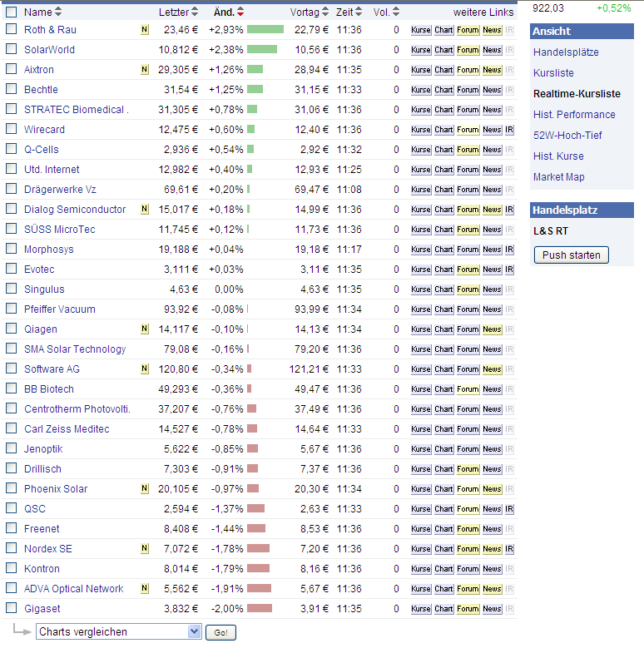Select the Realtime-Kursliste entry
The height and width of the screenshot is (653, 644).
coord(577,94)
